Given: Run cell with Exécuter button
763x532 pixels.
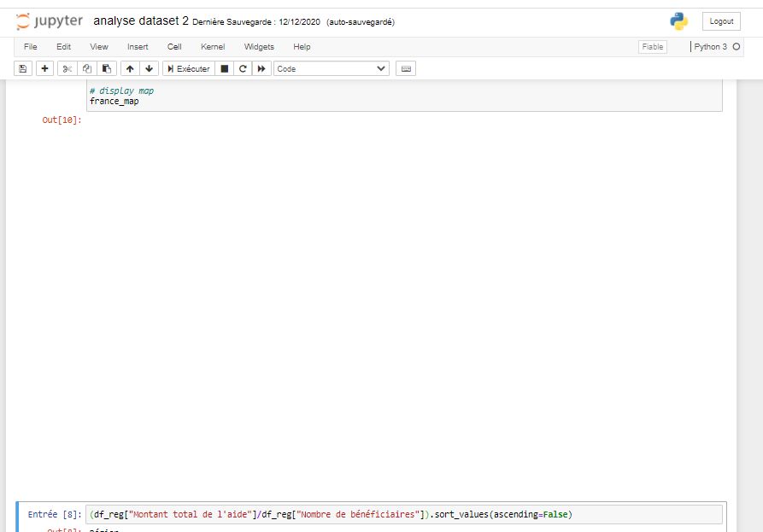Looking at the screenshot, I should coord(189,68).
